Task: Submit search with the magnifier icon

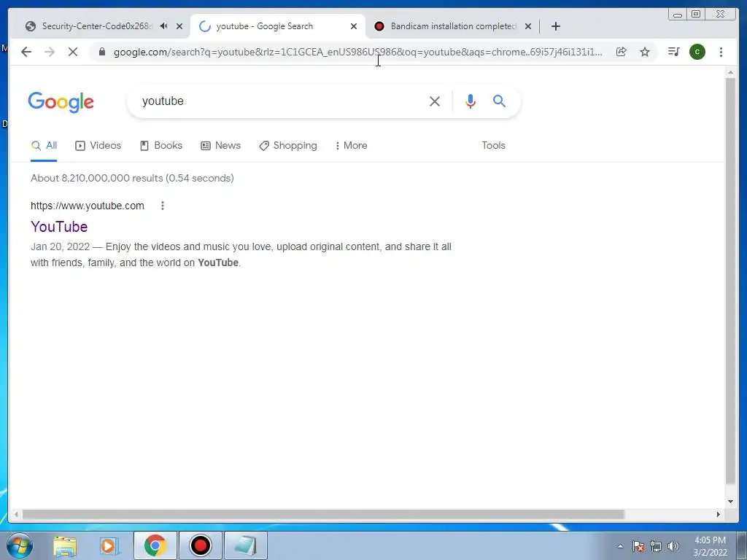Action: click(499, 101)
